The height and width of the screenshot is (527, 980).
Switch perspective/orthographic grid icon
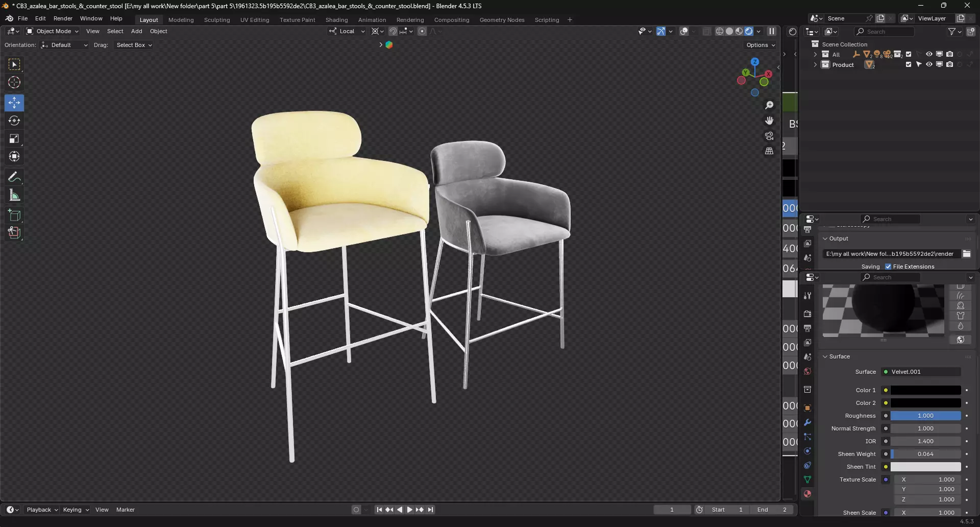[x=769, y=151]
